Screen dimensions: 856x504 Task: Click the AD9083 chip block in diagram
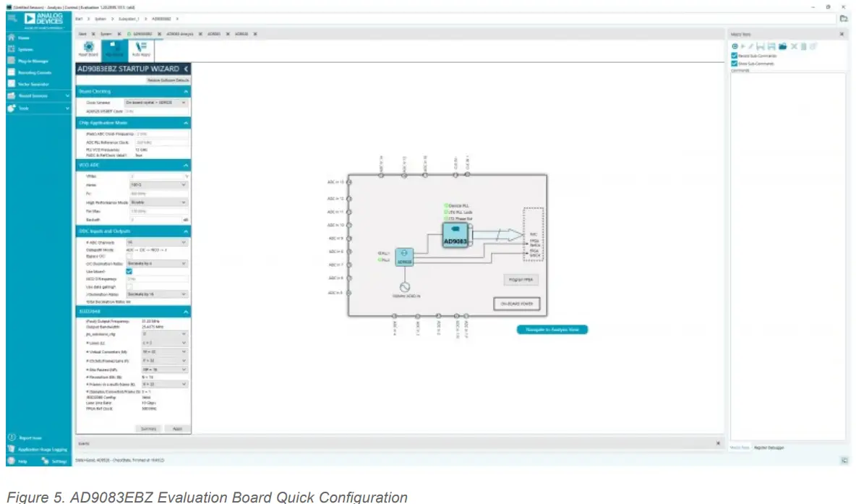click(x=455, y=235)
